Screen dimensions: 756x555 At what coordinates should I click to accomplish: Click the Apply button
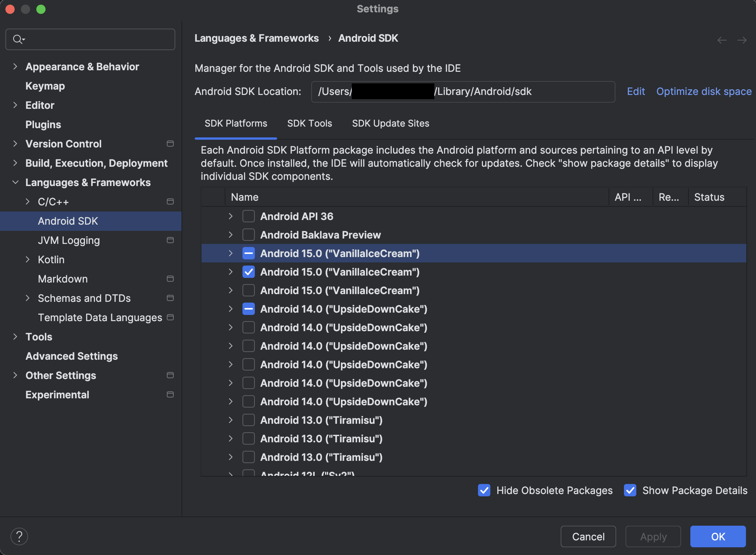pyautogui.click(x=653, y=536)
